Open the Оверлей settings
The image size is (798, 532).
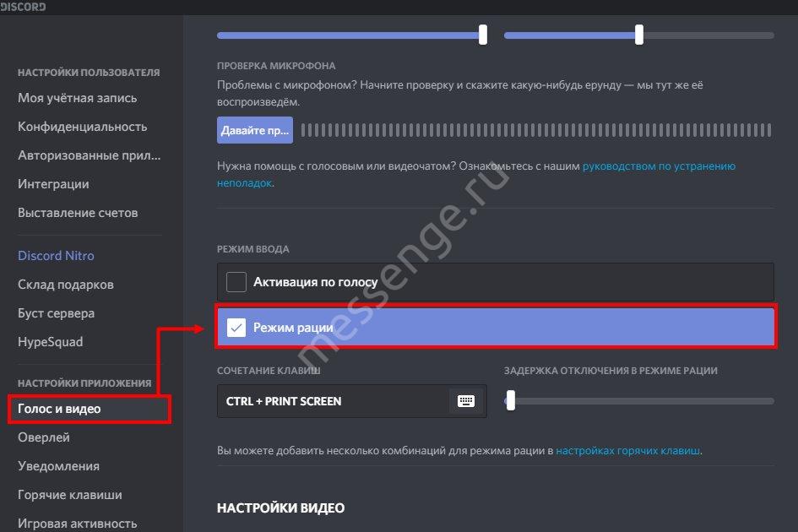(44, 437)
